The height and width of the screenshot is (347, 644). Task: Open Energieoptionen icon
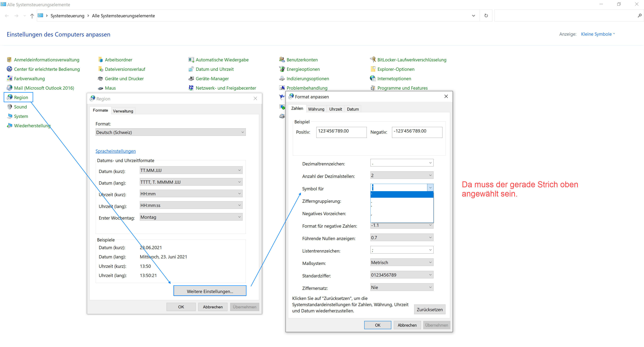(282, 69)
